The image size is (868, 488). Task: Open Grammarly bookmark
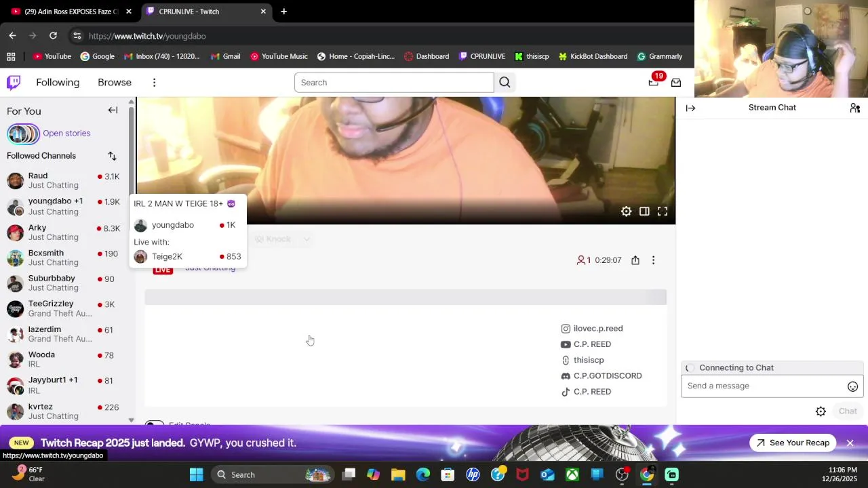pyautogui.click(x=659, y=56)
